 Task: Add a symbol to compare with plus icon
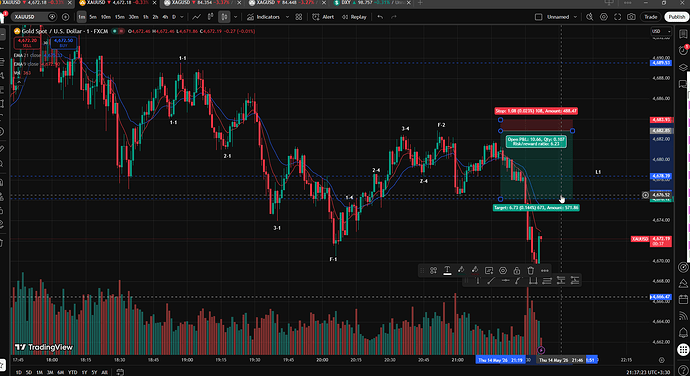coord(66,17)
